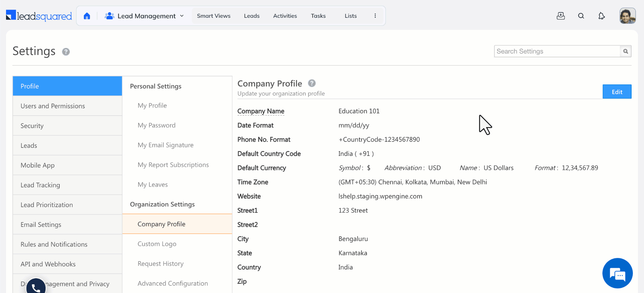Click the home icon in navigation bar
The height and width of the screenshot is (293, 644).
click(87, 16)
